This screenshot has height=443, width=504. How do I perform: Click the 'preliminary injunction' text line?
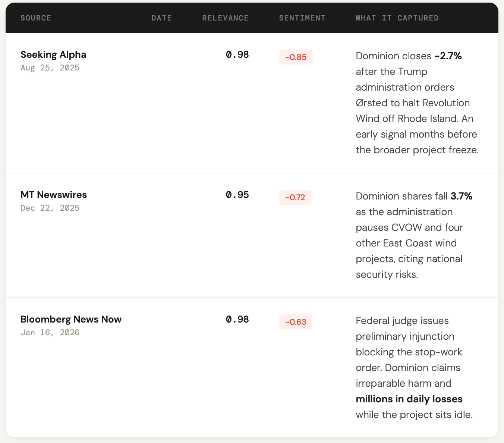[x=405, y=336]
